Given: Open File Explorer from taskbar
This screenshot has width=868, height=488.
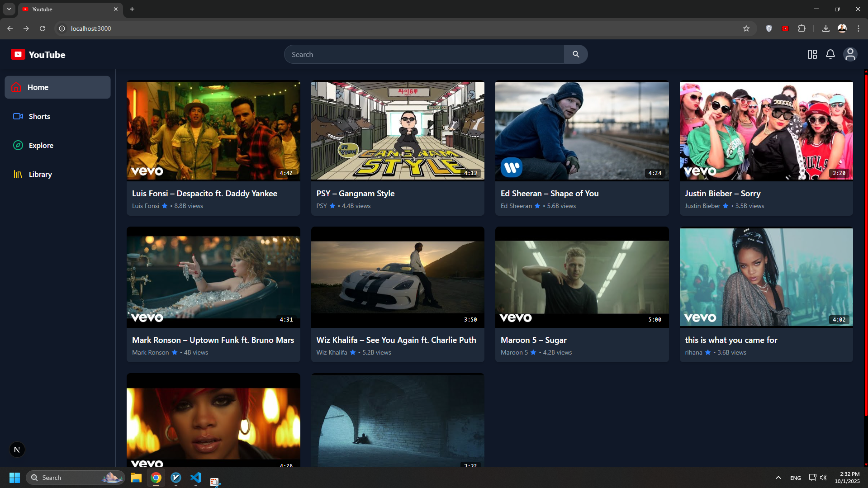Looking at the screenshot, I should 136,478.
